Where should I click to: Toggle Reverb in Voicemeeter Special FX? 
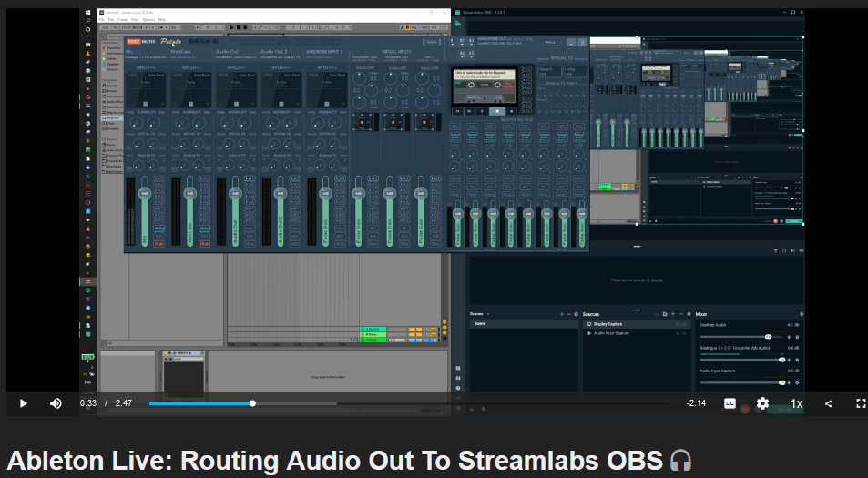point(549,71)
